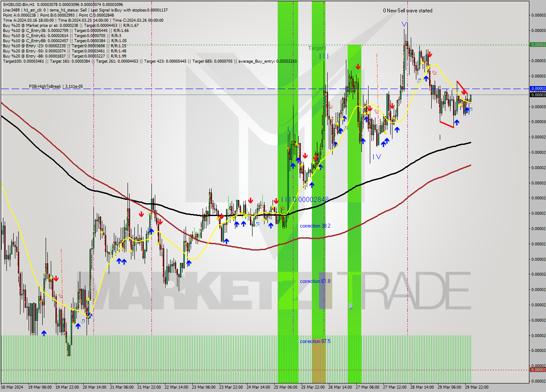Click the '29 Mar 22:00' time label
Image resolution: width=546 pixels, height=392 pixels.
pos(476,387)
